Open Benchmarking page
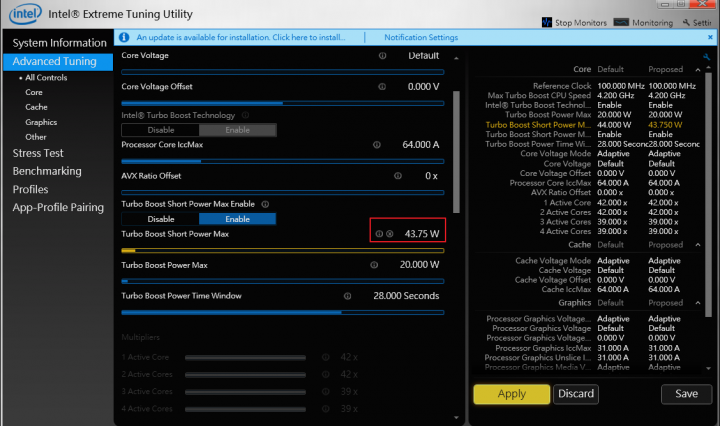Screen dimensions: 720x426 click(47, 171)
